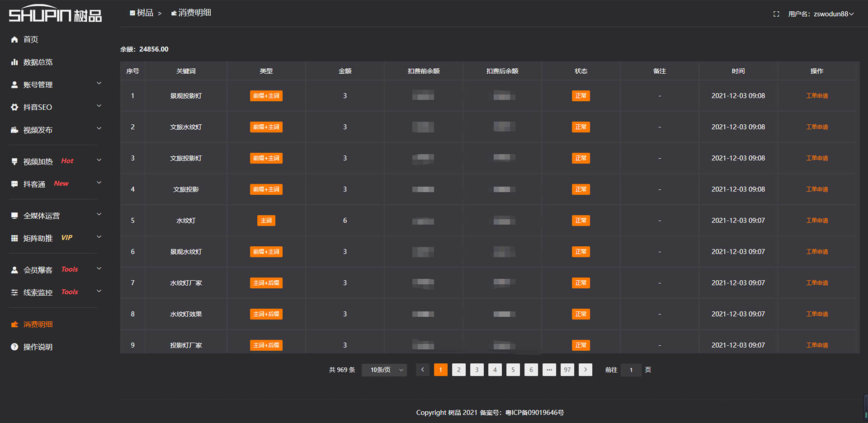Click the grid icon beside 矩阵助推
Screen dimensions: 868x423
point(14,238)
